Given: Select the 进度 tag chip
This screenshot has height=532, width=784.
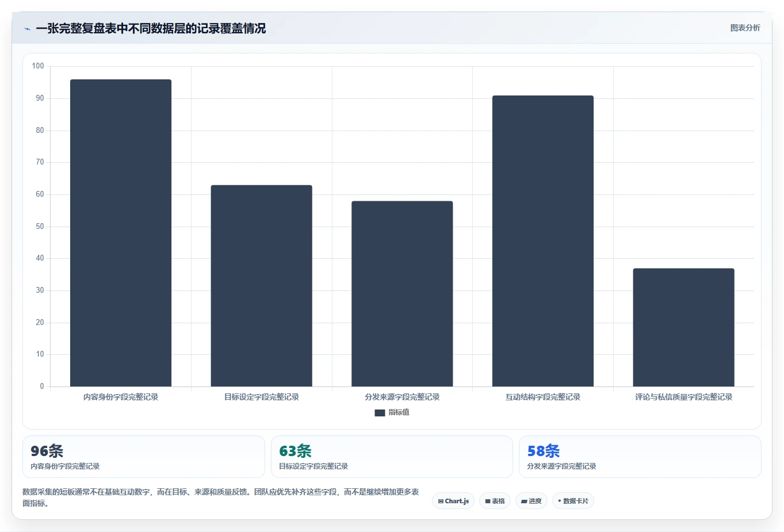Looking at the screenshot, I should coord(531,501).
